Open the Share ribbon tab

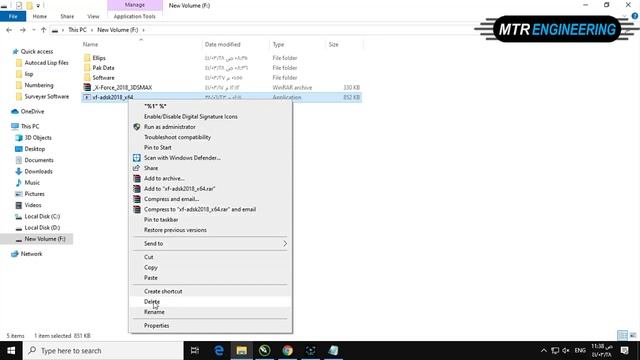click(67, 16)
